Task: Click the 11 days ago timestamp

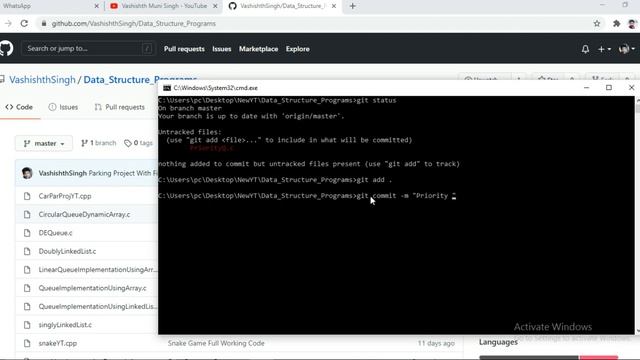Action: 436,343
